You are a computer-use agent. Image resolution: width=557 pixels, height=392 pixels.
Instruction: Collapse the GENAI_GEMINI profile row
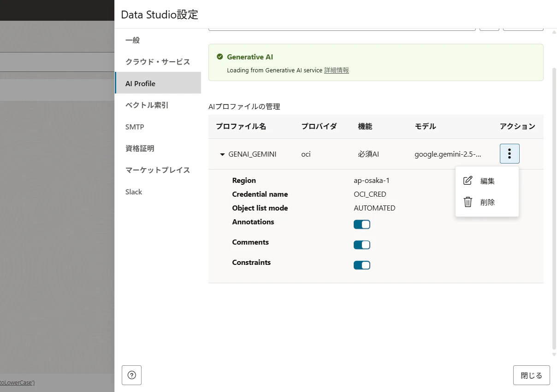coord(222,154)
